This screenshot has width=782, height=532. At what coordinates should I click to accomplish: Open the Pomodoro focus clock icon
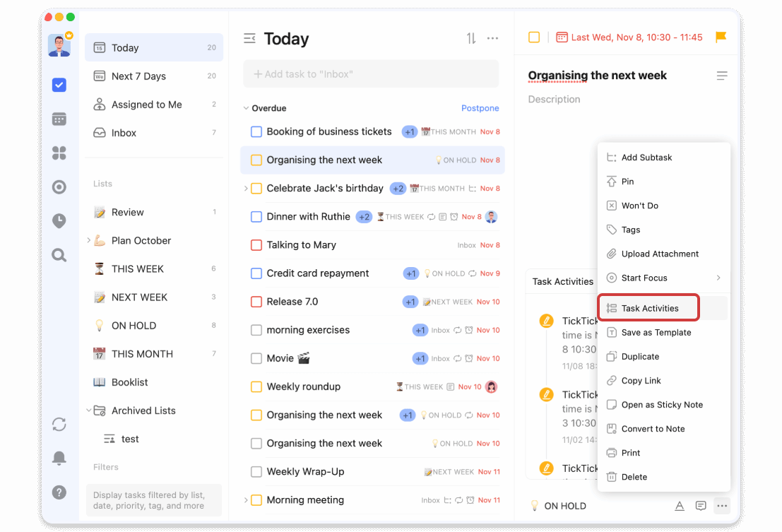(x=59, y=221)
